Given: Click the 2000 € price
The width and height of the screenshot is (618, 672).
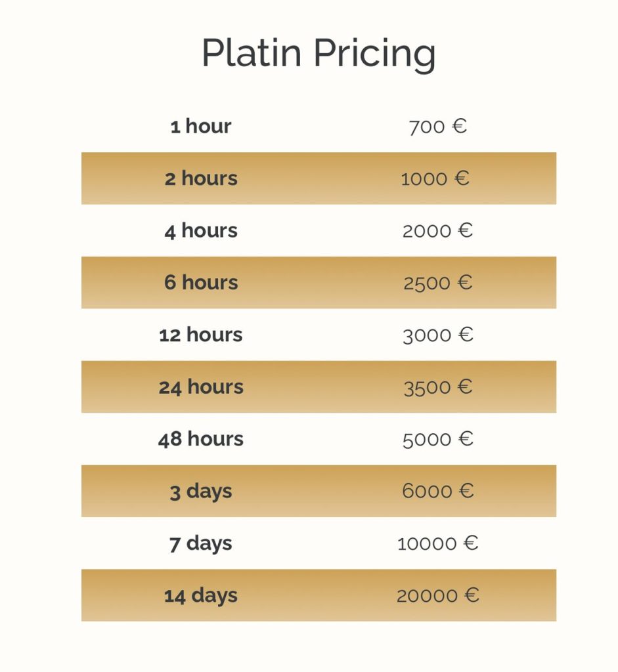Looking at the screenshot, I should click(437, 230).
